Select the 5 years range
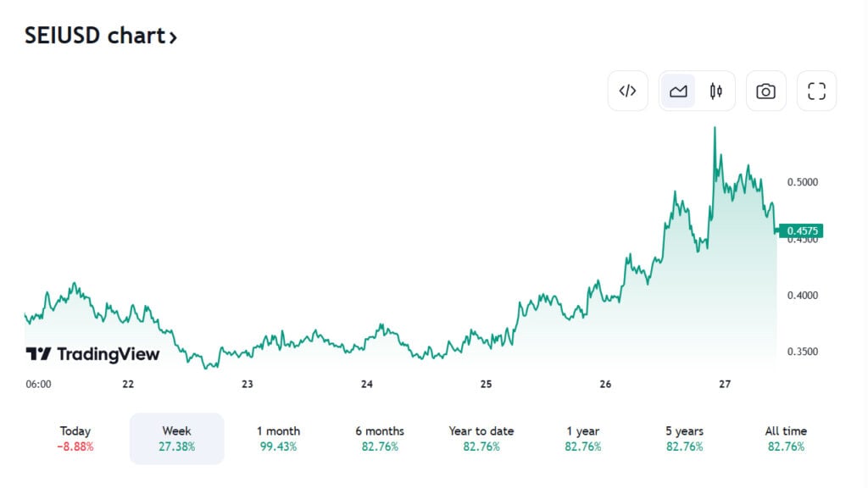Viewport: 868px width, 488px height. point(684,438)
